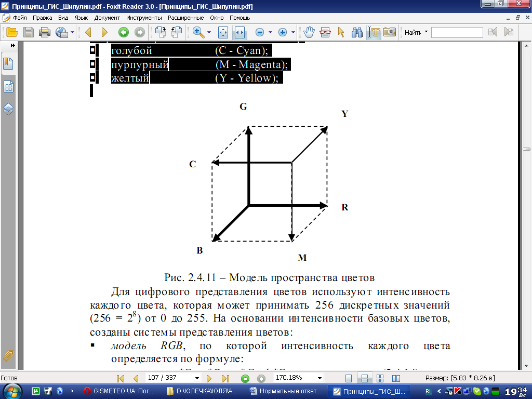
Task: Open the email icon dropdown arrow
Action: 72,33
